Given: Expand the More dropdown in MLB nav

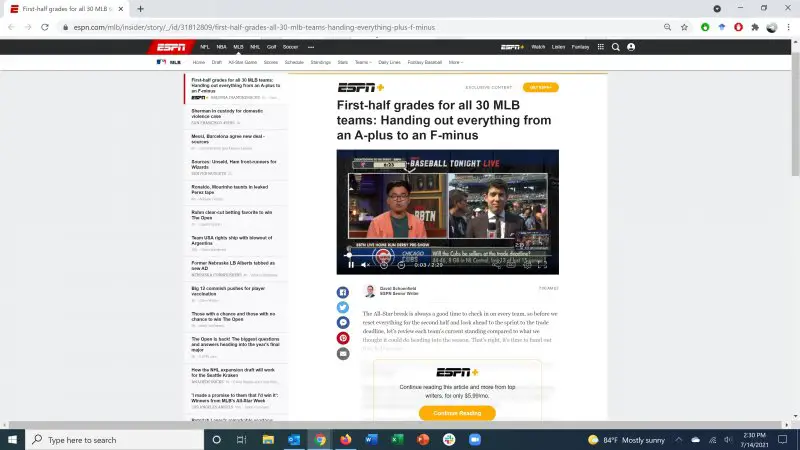Looking at the screenshot, I should (x=455, y=62).
